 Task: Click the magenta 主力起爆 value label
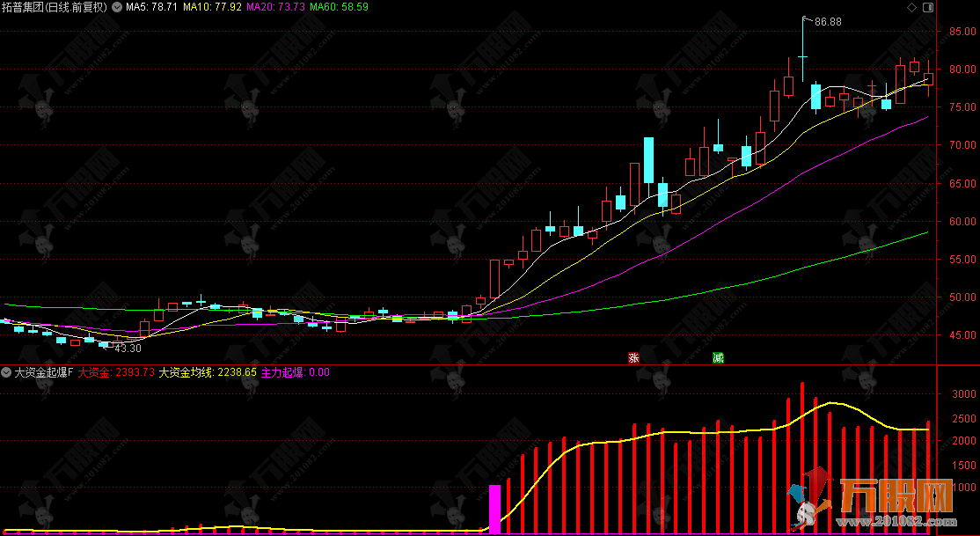pyautogui.click(x=296, y=372)
